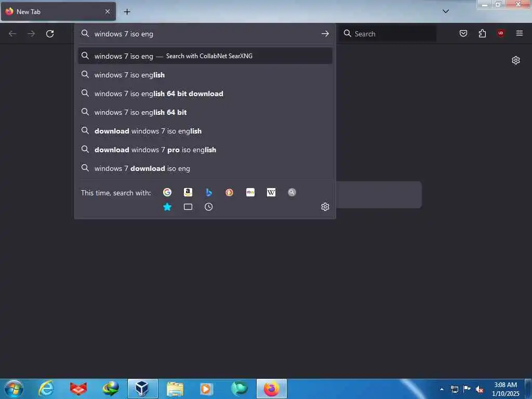Open the media player taskbar icon
Viewport: 532px width, 399px height.
point(207,389)
